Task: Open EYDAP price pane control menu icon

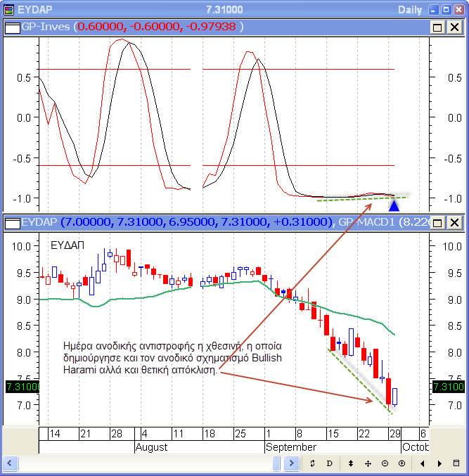Action: (12, 223)
